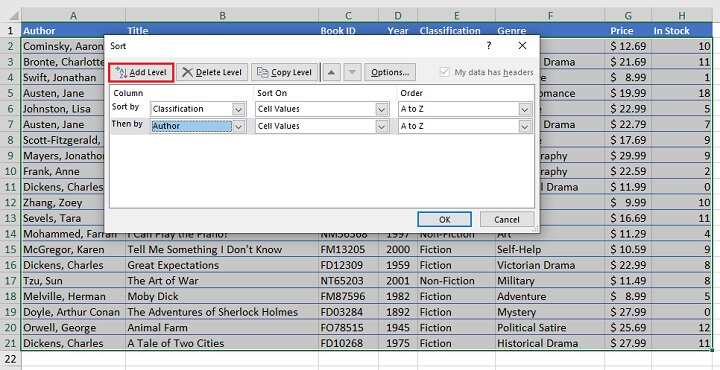
Task: Click the Sort dialog help question mark
Action: 489,45
